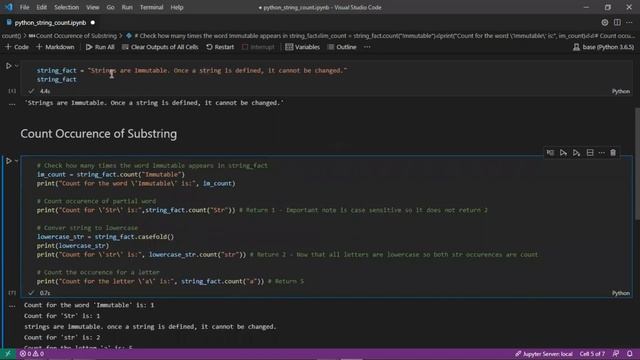The width and height of the screenshot is (640, 360).
Task: Restart the notebook kernel
Action: pyautogui.click(x=220, y=47)
